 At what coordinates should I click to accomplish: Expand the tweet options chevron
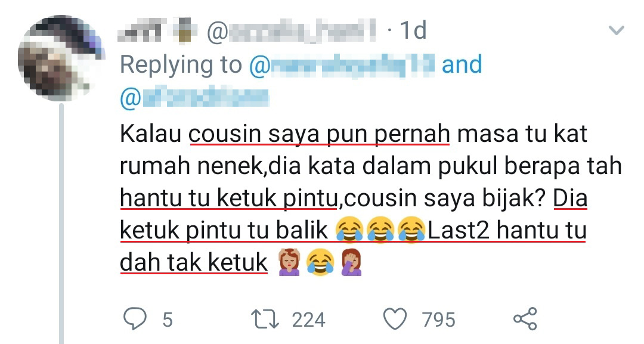tap(616, 30)
